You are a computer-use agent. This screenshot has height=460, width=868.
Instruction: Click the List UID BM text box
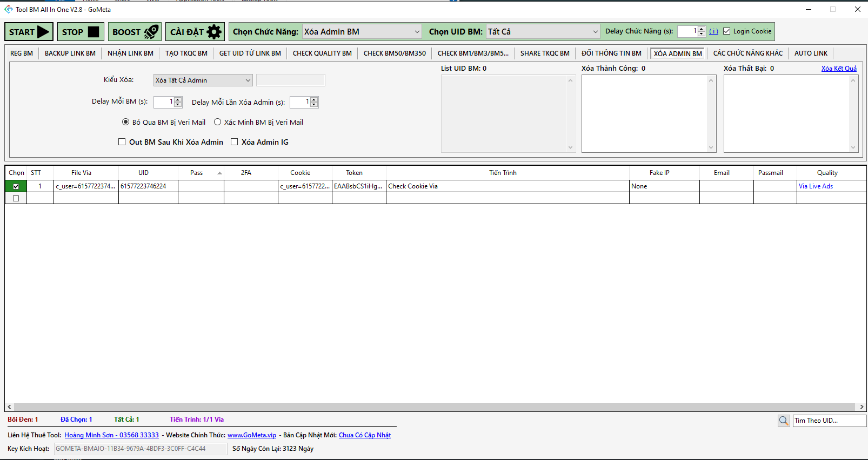pyautogui.click(x=508, y=114)
